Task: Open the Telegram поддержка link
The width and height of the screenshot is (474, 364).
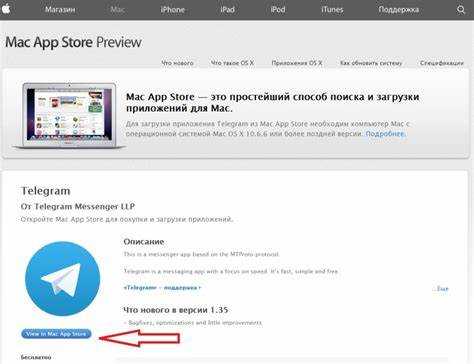Action: [162, 287]
